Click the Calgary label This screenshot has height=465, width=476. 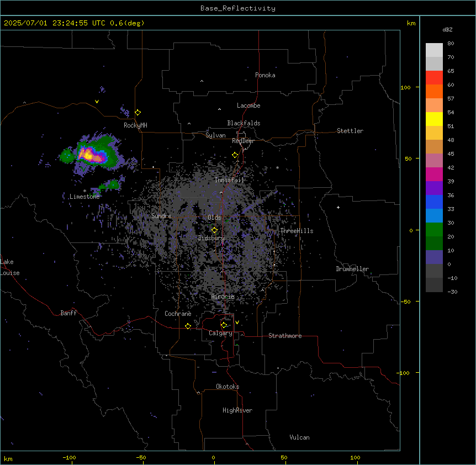(x=220, y=333)
